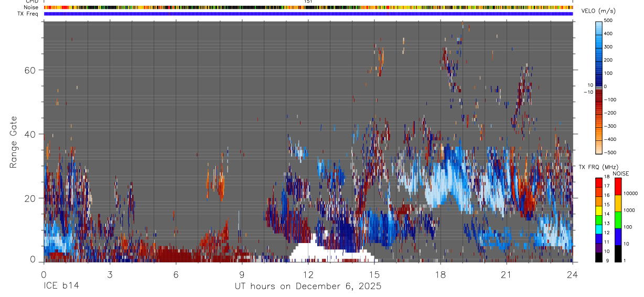
Task: Click Range Gate tick label '40'
Action: point(31,134)
